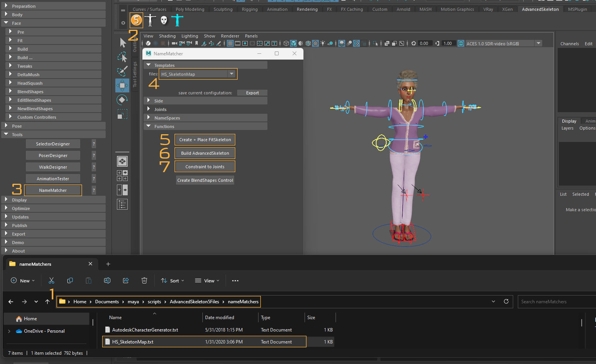
Task: Click the Delete trash icon in Explorer
Action: [144, 280]
